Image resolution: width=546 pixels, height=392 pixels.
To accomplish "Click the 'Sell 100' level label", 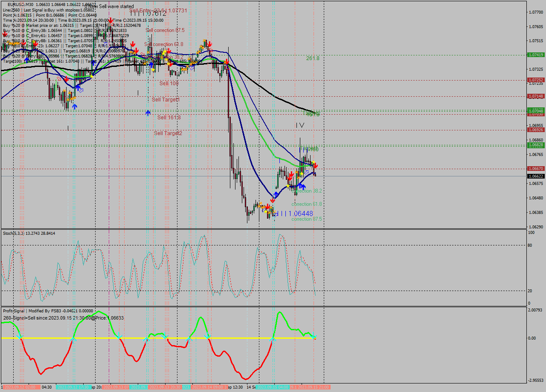I will pos(169,83).
